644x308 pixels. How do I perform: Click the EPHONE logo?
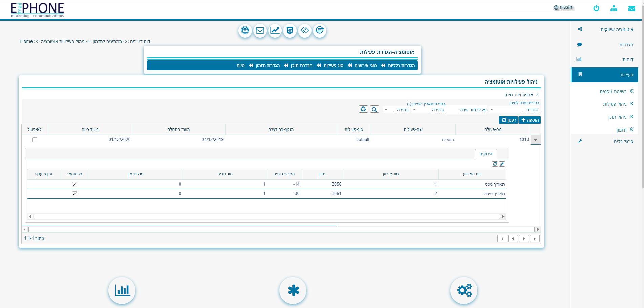tap(37, 10)
